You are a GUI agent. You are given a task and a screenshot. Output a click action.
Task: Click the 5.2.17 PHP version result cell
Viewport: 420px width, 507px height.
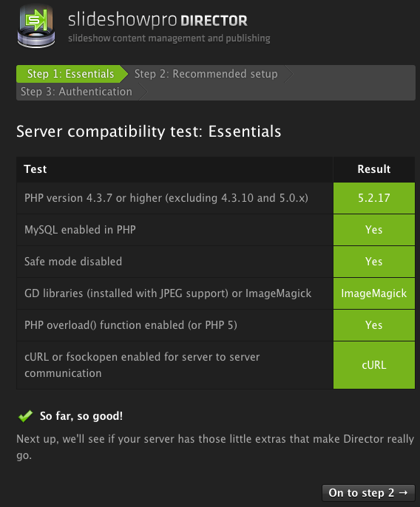[x=374, y=198]
